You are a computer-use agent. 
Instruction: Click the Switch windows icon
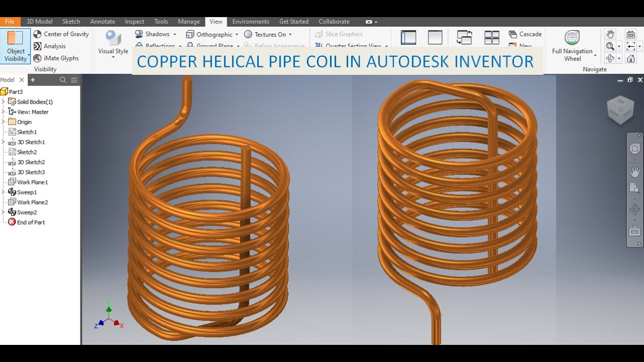pyautogui.click(x=464, y=38)
